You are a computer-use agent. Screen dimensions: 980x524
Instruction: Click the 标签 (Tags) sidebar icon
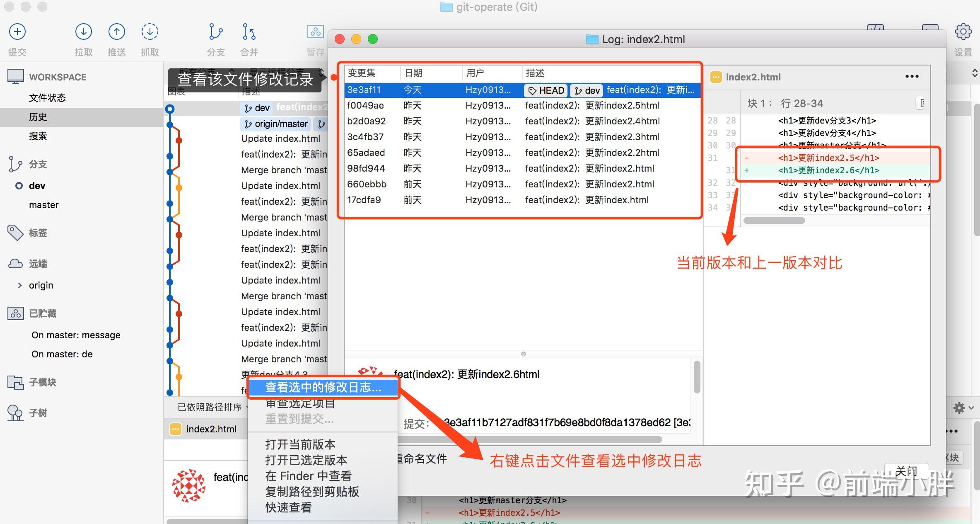pos(15,233)
